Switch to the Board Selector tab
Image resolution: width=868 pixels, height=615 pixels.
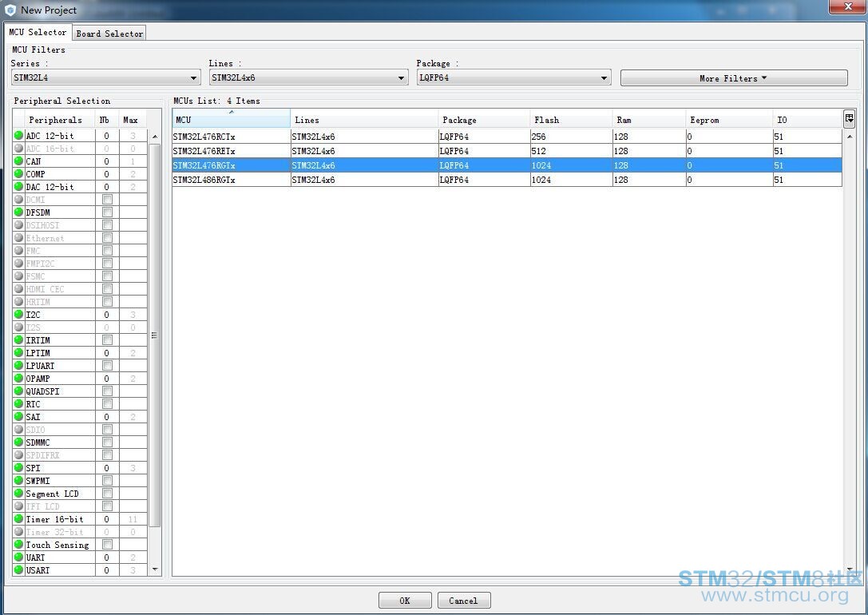(x=109, y=34)
